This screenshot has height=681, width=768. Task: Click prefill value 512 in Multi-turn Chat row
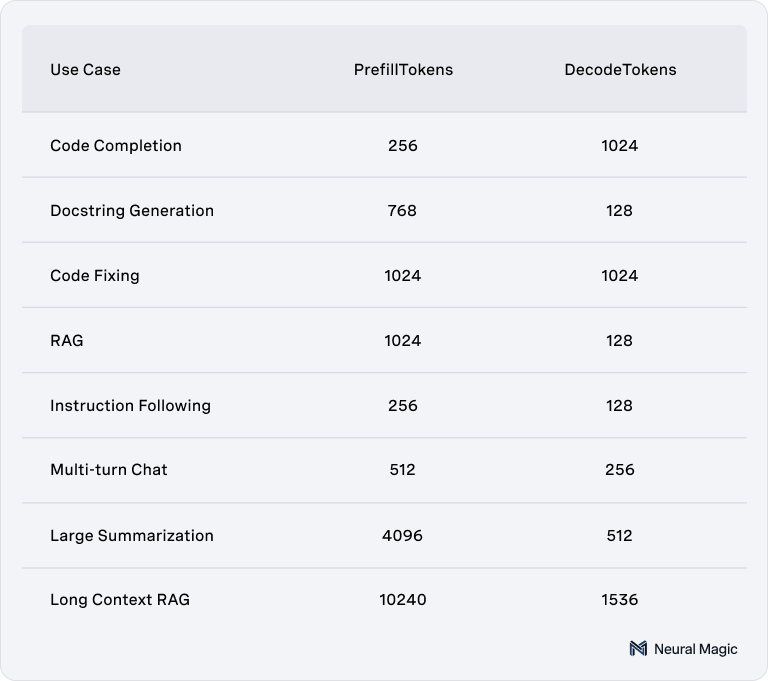tap(403, 470)
